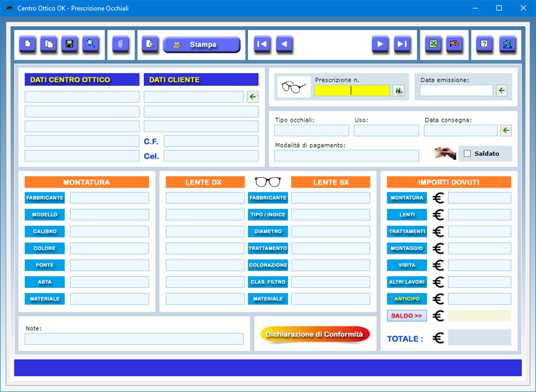536x392 pixels.
Task: Click the Modalità di pagamento field
Action: click(347, 155)
